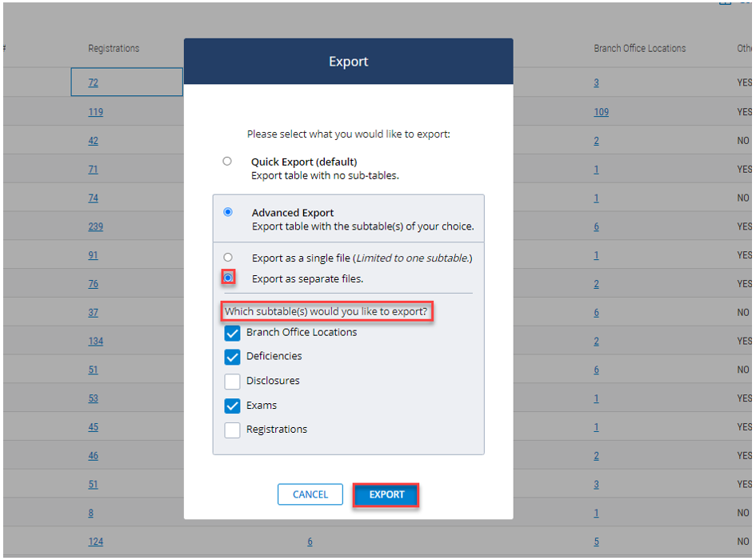
Task: Select the Quick Export (default) radio button
Action: point(227,162)
